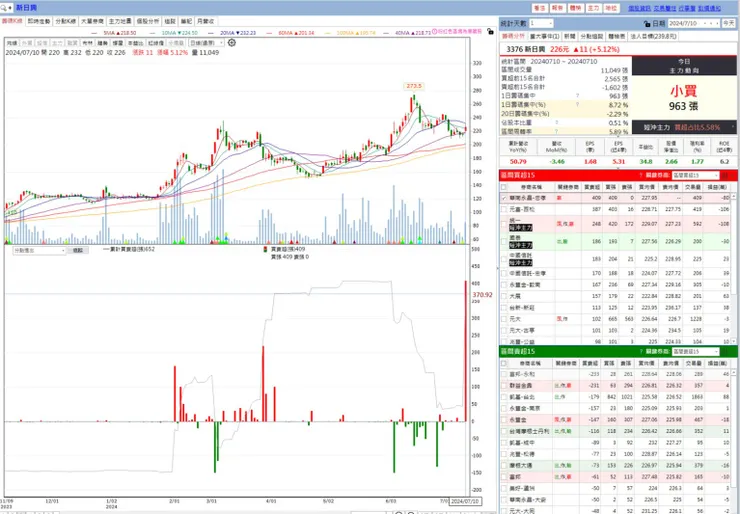The image size is (740, 514).
Task: Click the 今天 button
Action: (728, 23)
